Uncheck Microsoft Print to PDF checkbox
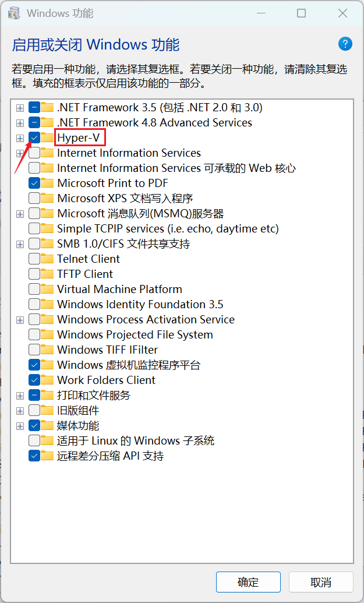The image size is (364, 603). point(34,183)
